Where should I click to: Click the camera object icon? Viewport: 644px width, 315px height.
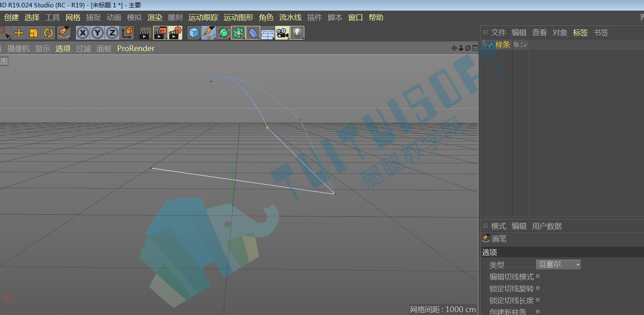(282, 33)
